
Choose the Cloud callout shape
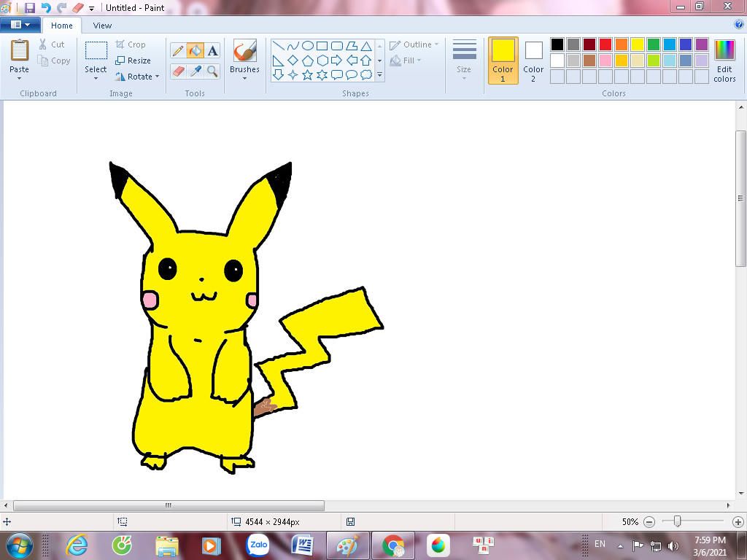(366, 75)
